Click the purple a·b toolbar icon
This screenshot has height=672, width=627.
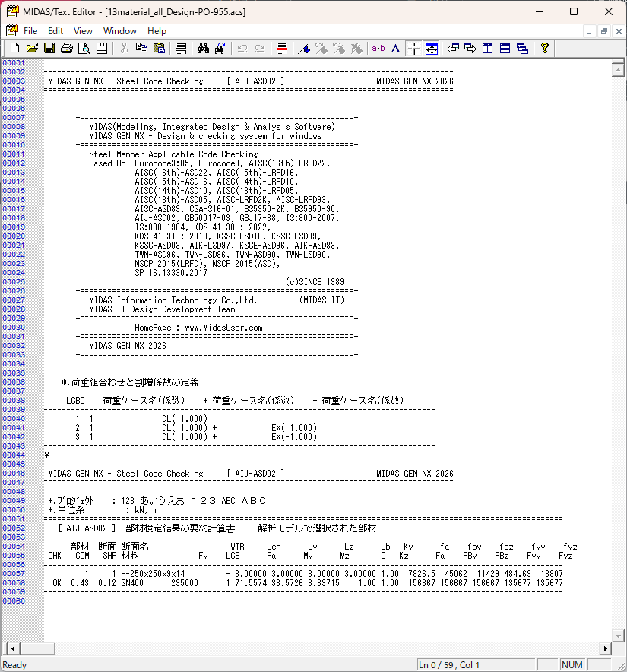click(378, 49)
